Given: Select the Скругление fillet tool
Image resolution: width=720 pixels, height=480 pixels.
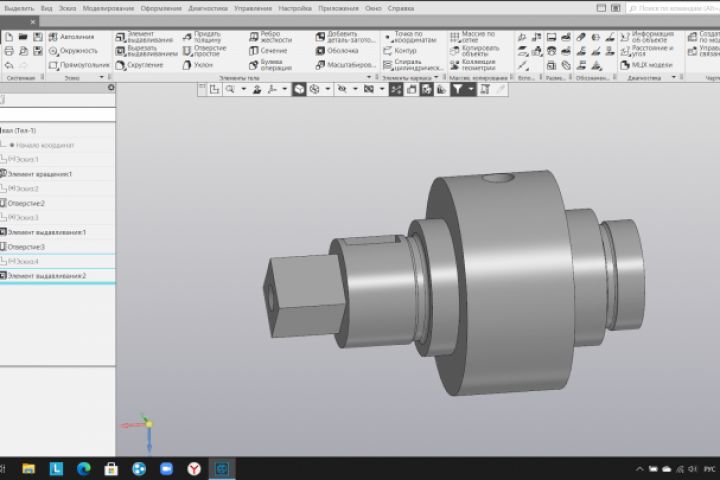Looking at the screenshot, I should 139,65.
